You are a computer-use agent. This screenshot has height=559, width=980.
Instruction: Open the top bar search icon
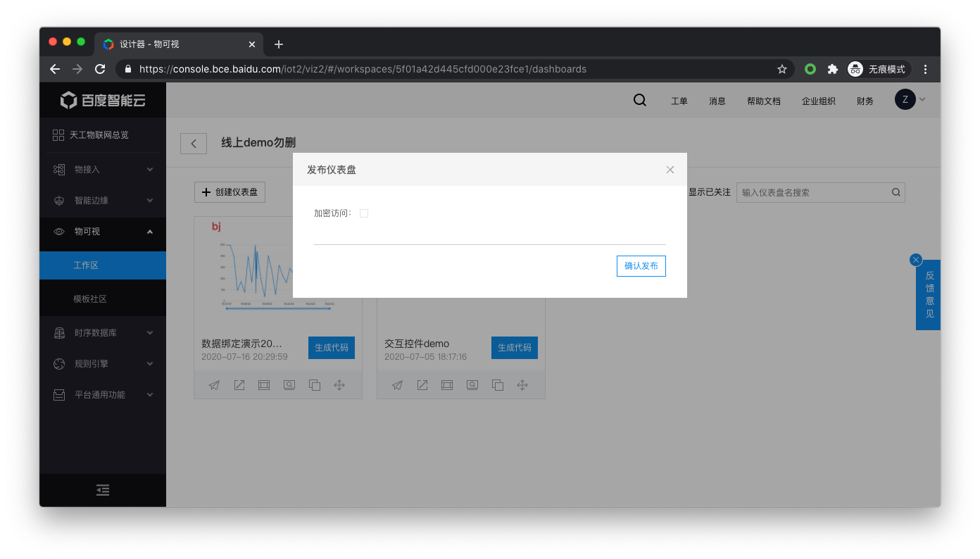(640, 100)
